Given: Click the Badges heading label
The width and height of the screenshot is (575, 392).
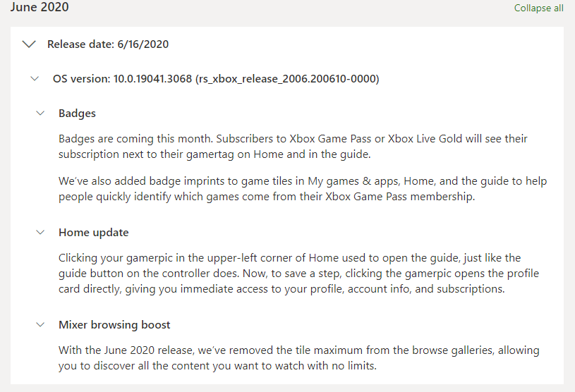Looking at the screenshot, I should click(77, 114).
